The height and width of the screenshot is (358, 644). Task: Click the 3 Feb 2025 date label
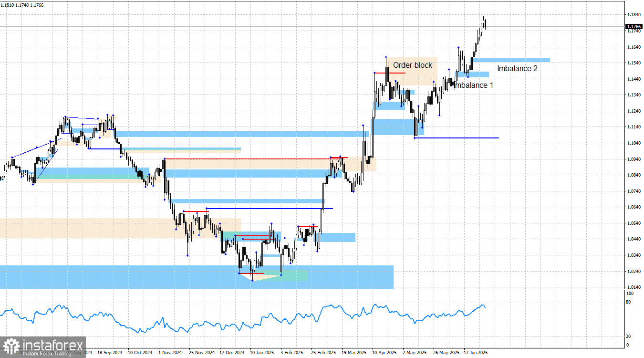293,352
